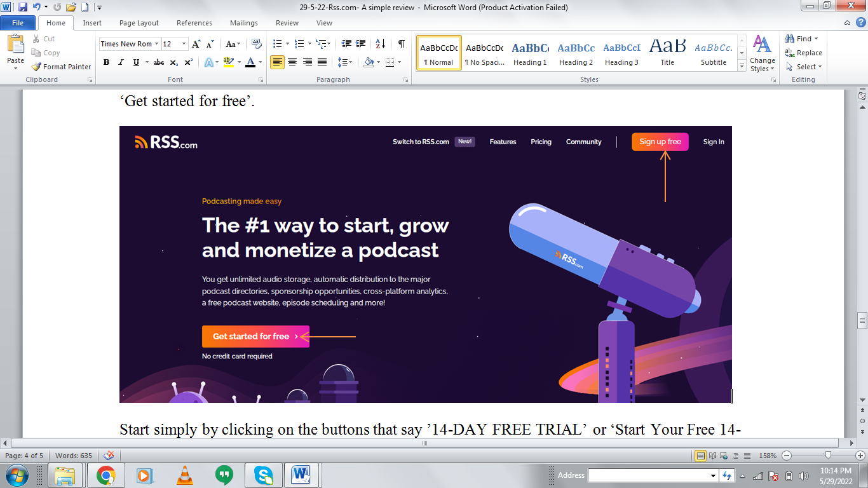Image resolution: width=868 pixels, height=488 pixels.
Task: Apply strikethrough formatting
Action: point(159,62)
